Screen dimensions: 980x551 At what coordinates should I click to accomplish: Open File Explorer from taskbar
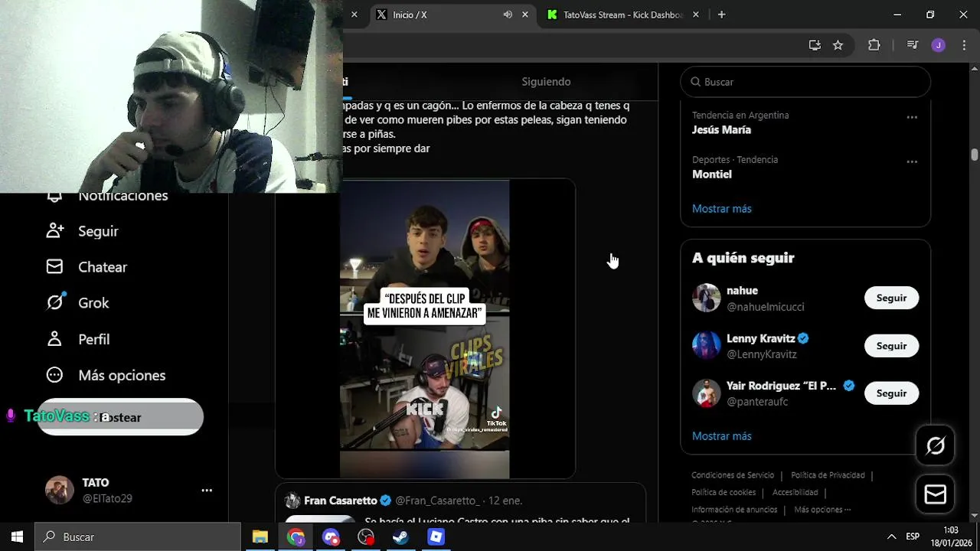coord(260,537)
